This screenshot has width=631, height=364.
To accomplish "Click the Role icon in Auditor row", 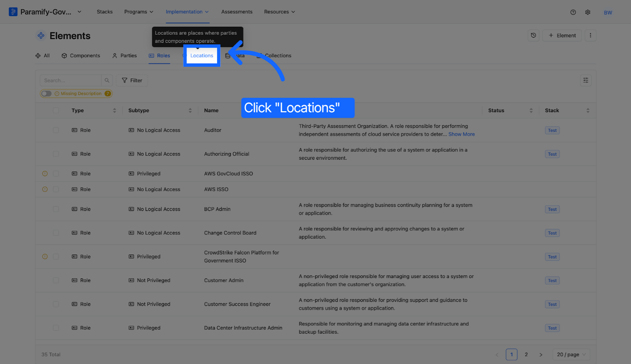I will tap(75, 130).
